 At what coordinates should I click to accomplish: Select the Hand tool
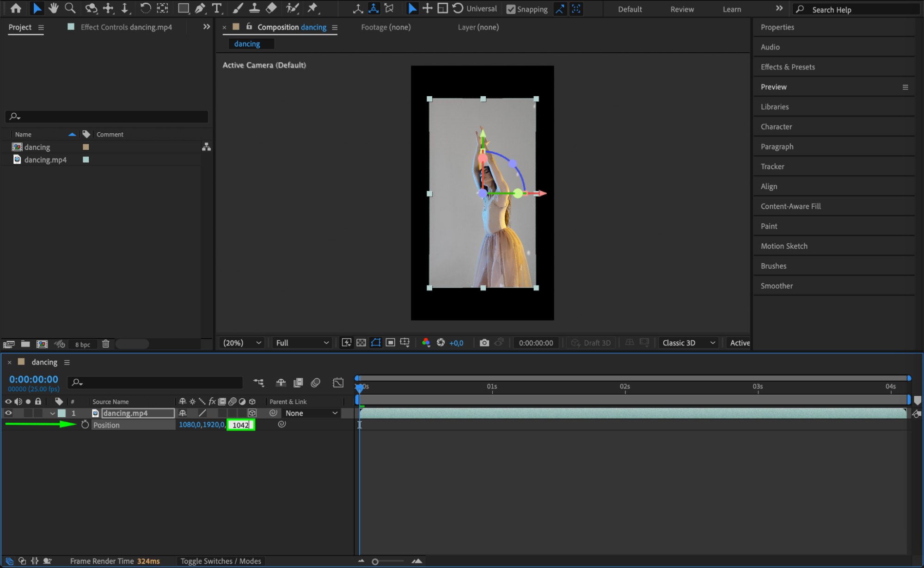(x=53, y=8)
